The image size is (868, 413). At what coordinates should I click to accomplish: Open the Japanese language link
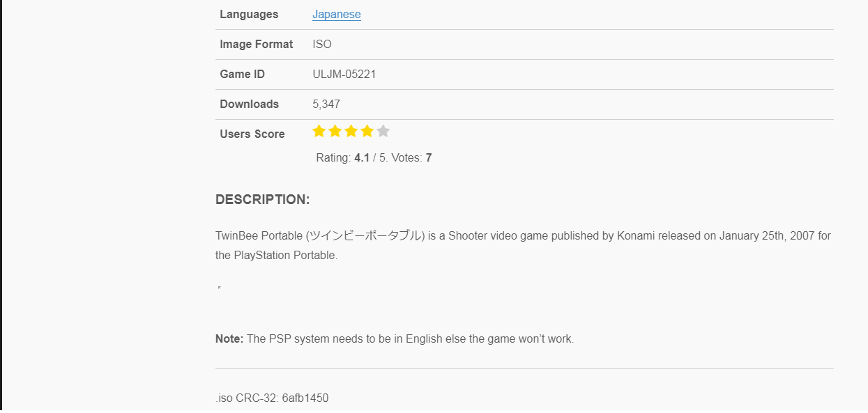[337, 14]
